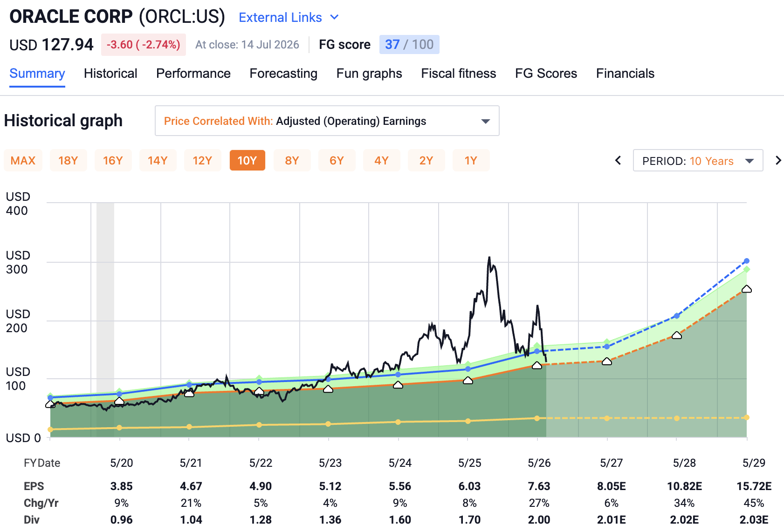The image size is (784, 532).
Task: Set chart range to 8Y
Action: pyautogui.click(x=292, y=160)
